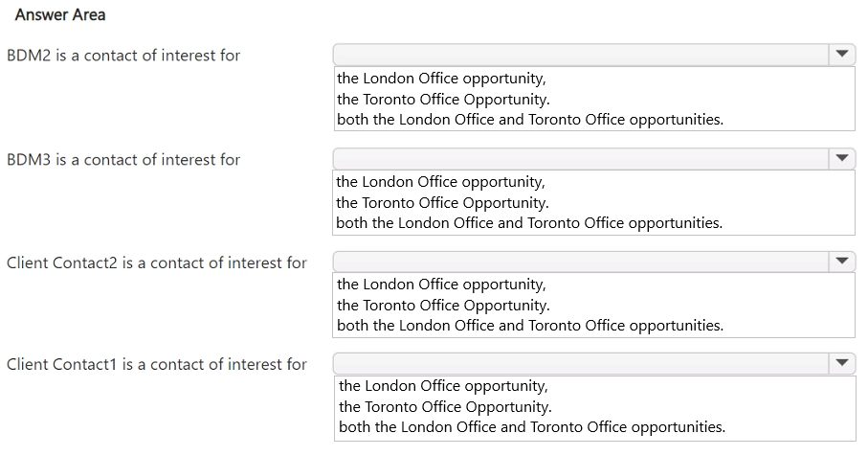Open the BDM3 dropdown arrow

tap(841, 159)
